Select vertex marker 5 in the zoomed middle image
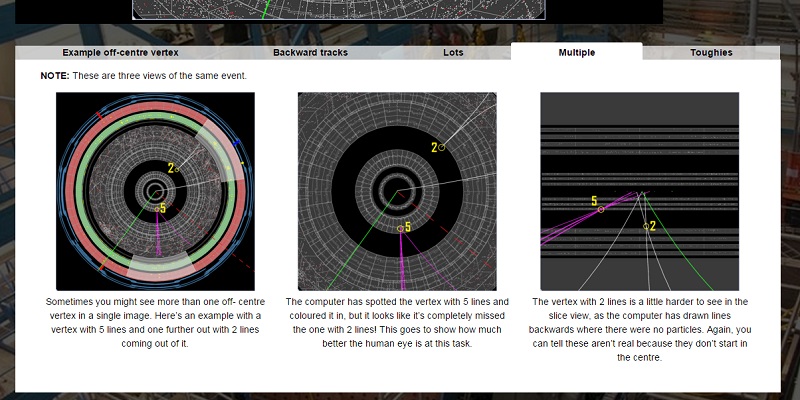This screenshot has height=400, width=800. click(401, 229)
